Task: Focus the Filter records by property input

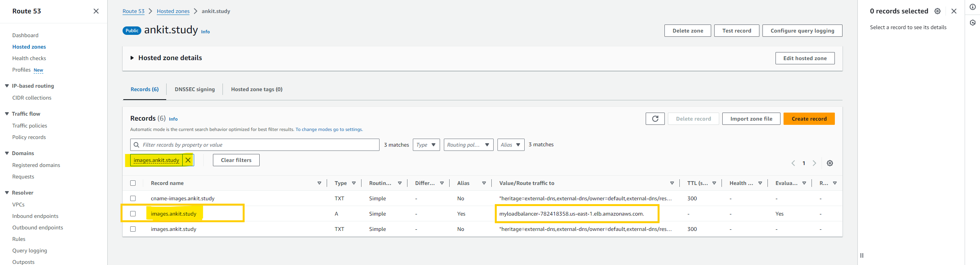Action: point(255,145)
